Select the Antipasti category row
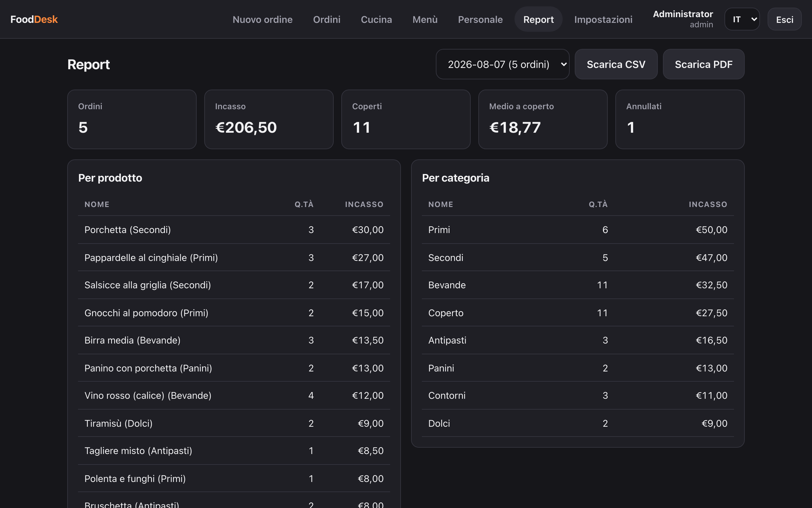Image resolution: width=812 pixels, height=508 pixels. (578, 340)
